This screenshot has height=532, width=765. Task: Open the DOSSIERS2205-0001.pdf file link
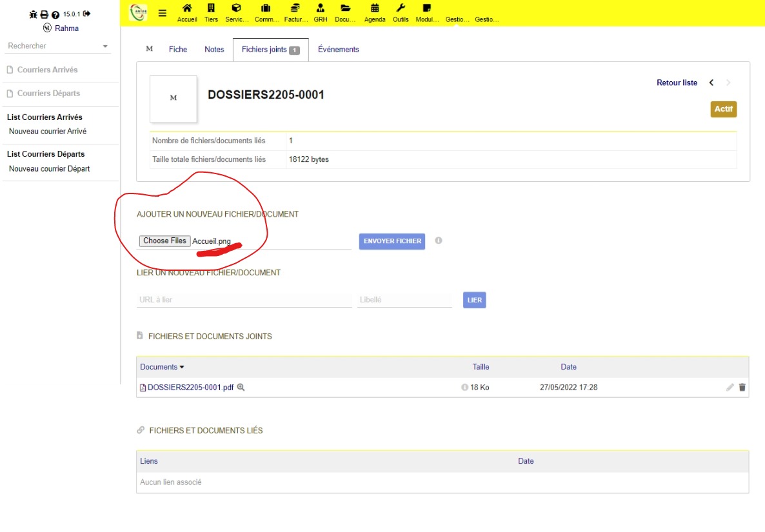pyautogui.click(x=191, y=387)
